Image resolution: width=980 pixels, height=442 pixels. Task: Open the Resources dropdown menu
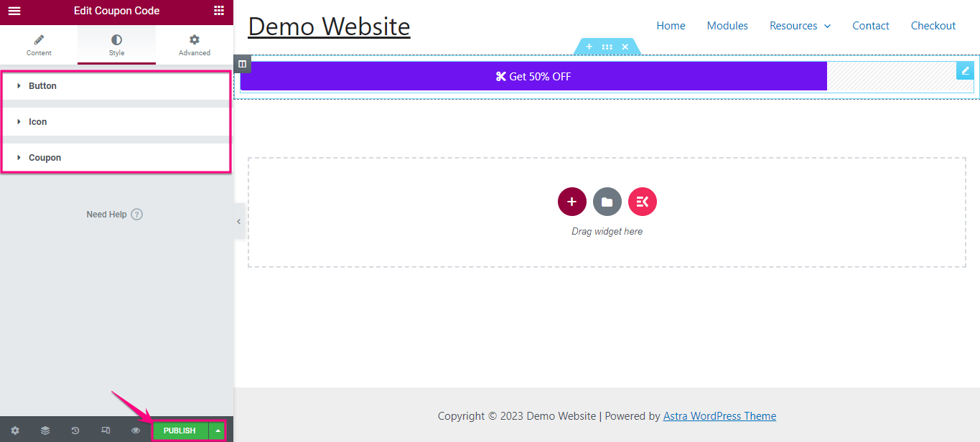[x=799, y=25]
